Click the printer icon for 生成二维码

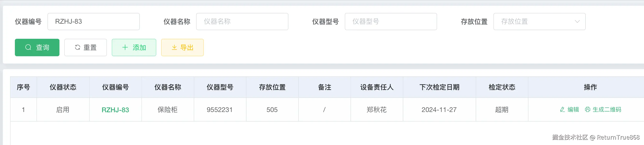(x=587, y=110)
